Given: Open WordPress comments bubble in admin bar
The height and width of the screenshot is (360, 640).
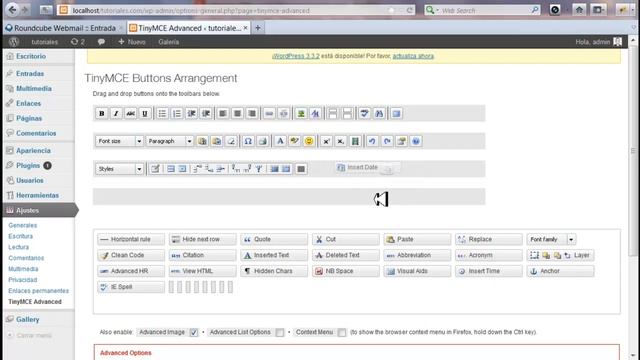Looking at the screenshot, I should [101, 42].
